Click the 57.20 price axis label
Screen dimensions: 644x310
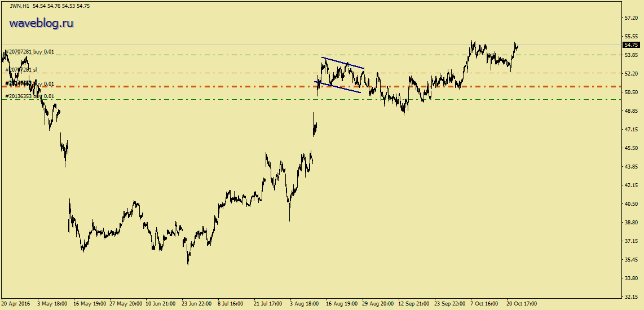click(630, 18)
